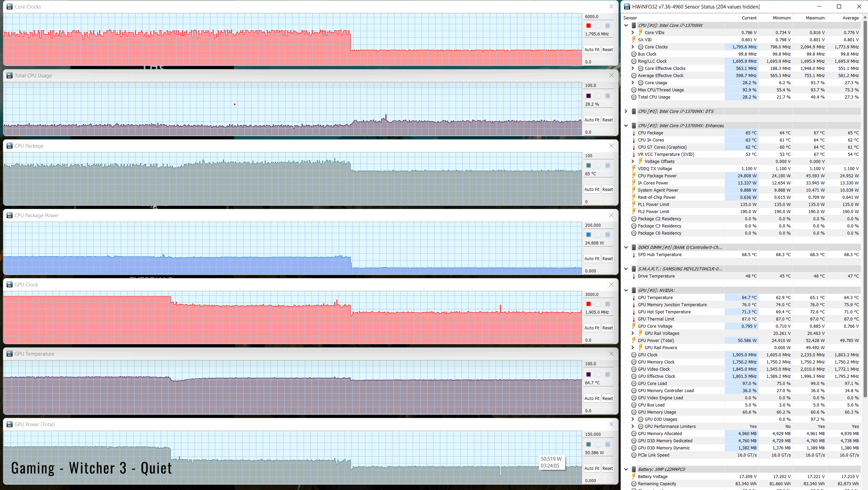Click the red color swatch in Core Clocks graph
868x490 pixels.
click(x=589, y=26)
